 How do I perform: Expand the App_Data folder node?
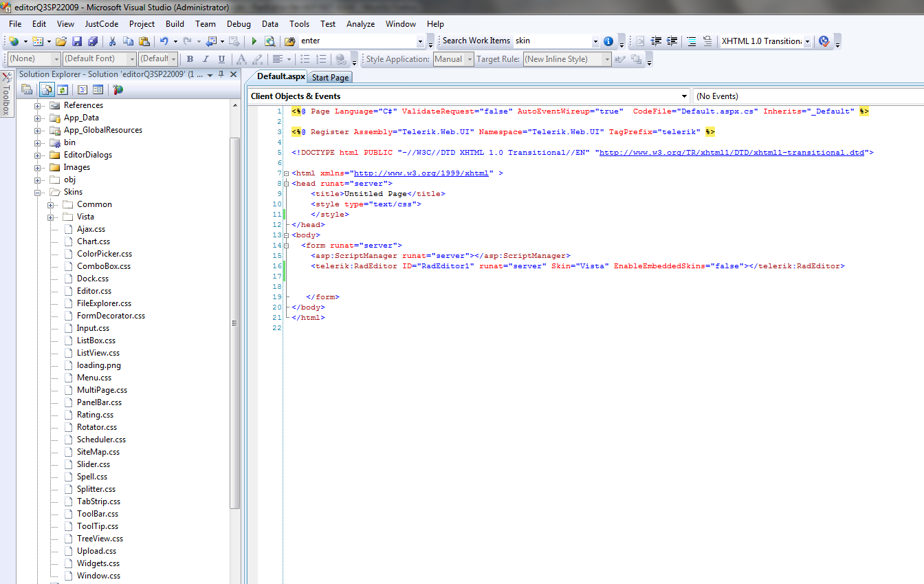pos(38,118)
